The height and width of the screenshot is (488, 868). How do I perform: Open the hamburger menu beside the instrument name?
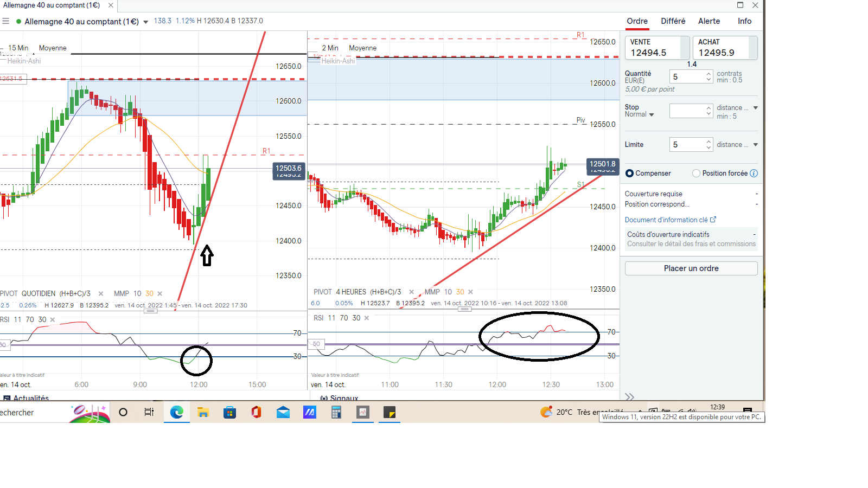pyautogui.click(x=6, y=21)
